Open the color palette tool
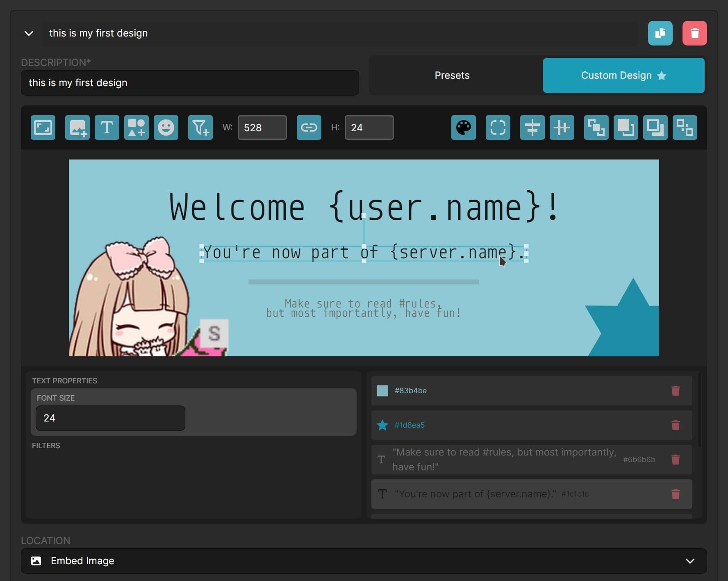This screenshot has height=581, width=728. pos(463,128)
